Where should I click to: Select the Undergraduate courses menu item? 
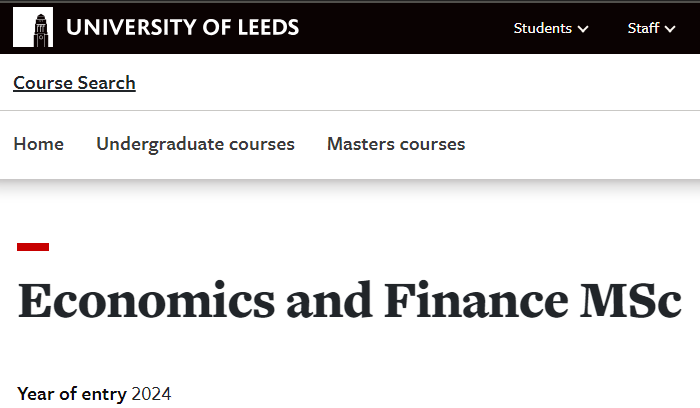(x=196, y=144)
